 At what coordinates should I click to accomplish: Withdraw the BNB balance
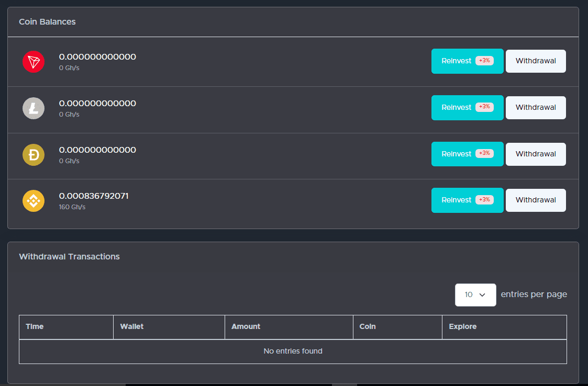point(536,200)
